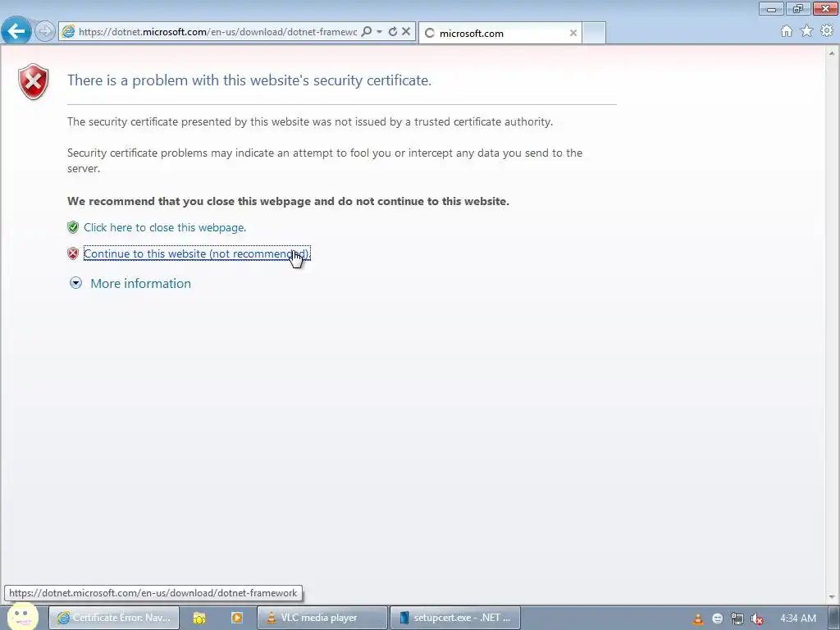Viewport: 840px width, 630px height.
Task: Click 'Continue to this website (not recommended)'
Action: (x=197, y=253)
